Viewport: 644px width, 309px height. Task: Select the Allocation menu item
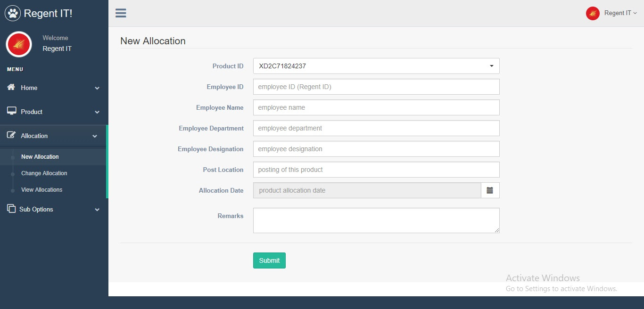(x=53, y=136)
